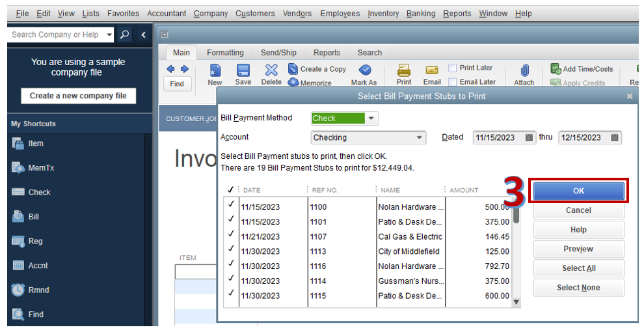This screenshot has width=644, height=336.
Task: Click the NAME column header
Action: [x=390, y=190]
